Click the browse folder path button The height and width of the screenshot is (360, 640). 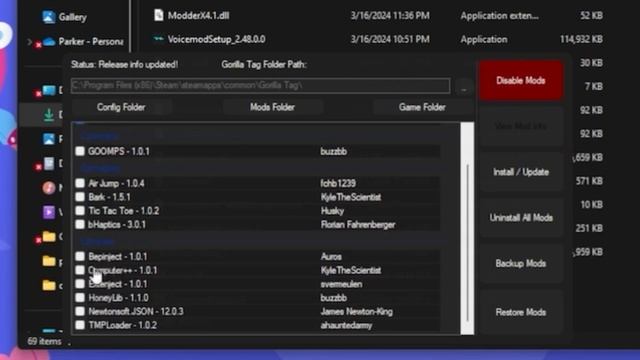pos(464,87)
